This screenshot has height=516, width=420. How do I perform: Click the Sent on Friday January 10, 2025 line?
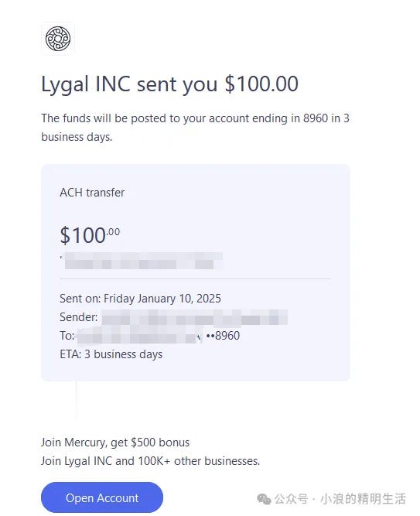click(140, 299)
